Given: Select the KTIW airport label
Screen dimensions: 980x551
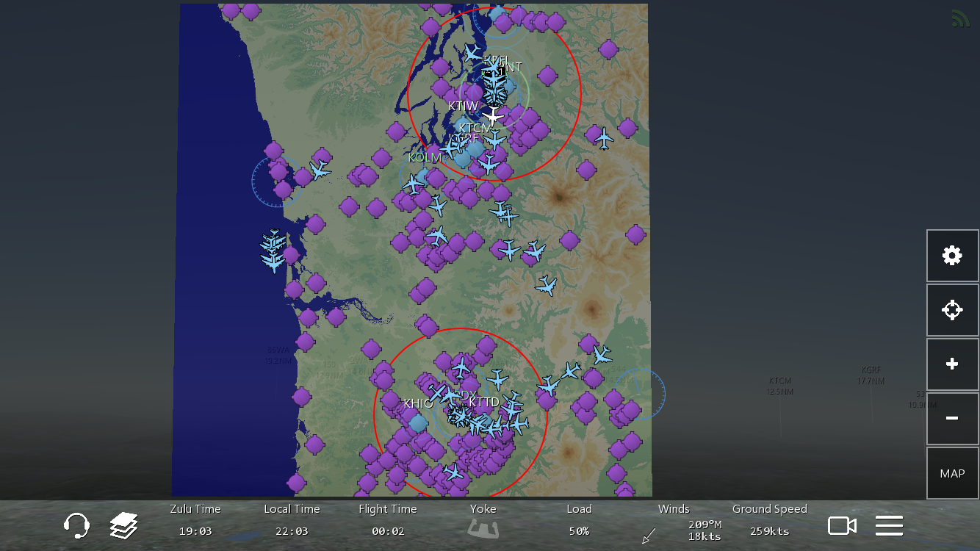Looking at the screenshot, I should pyautogui.click(x=464, y=107).
